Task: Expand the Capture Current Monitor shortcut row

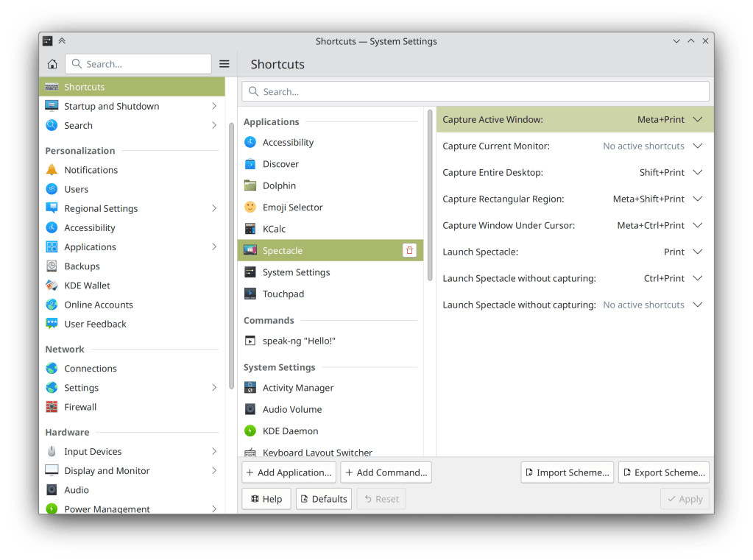Action: (697, 146)
